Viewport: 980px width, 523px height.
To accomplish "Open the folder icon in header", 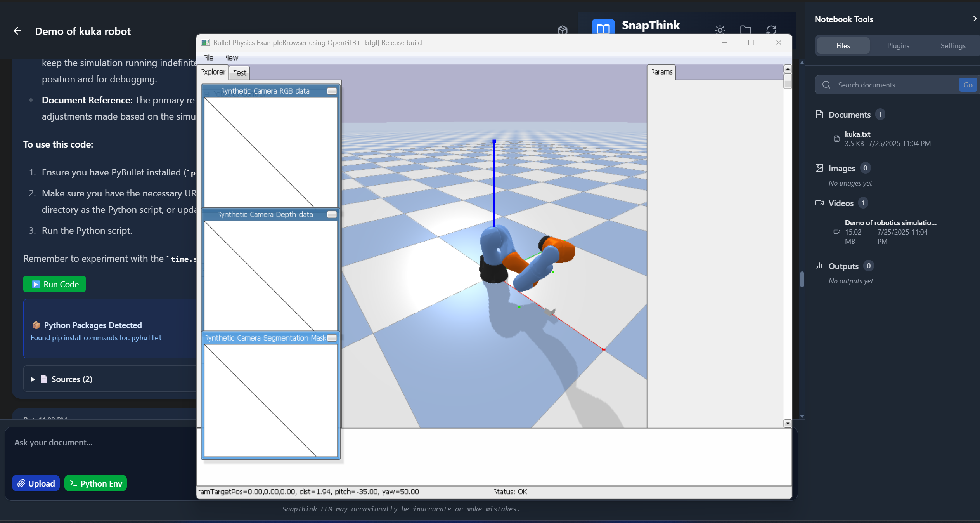I will [745, 30].
